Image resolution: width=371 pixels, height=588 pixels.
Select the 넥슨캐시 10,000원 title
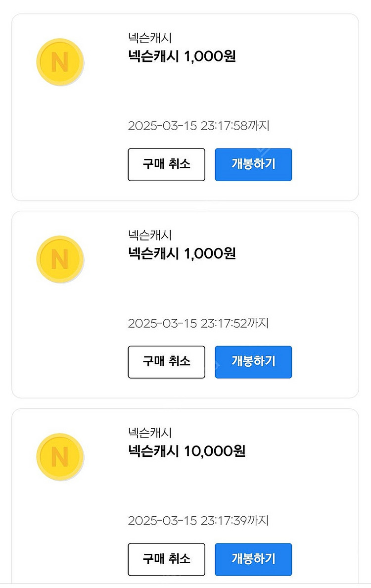coord(186,451)
